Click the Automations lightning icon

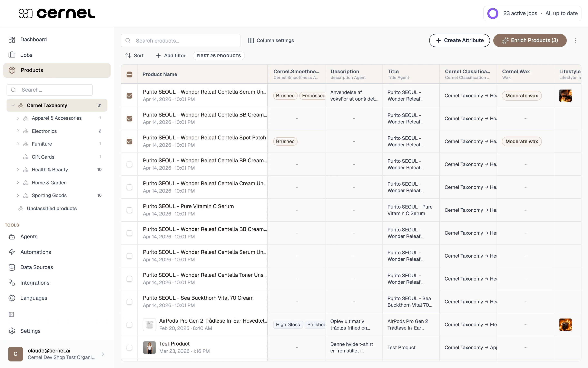pos(12,252)
